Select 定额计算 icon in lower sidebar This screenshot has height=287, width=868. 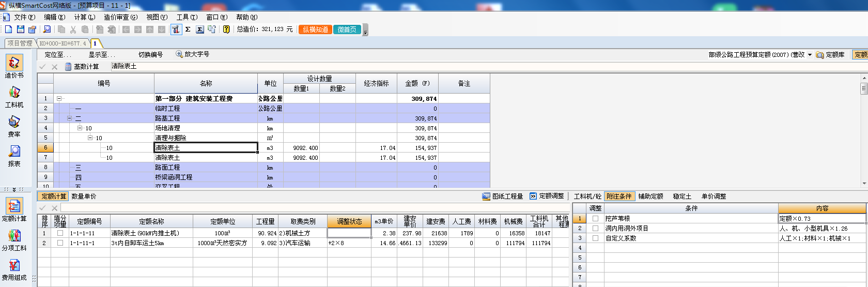tap(14, 210)
